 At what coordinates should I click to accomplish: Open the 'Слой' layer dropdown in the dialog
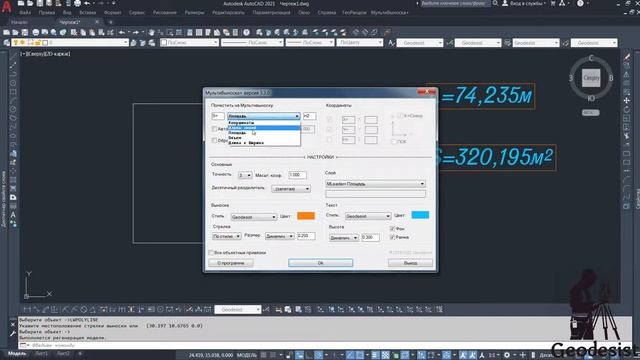pos(375,184)
